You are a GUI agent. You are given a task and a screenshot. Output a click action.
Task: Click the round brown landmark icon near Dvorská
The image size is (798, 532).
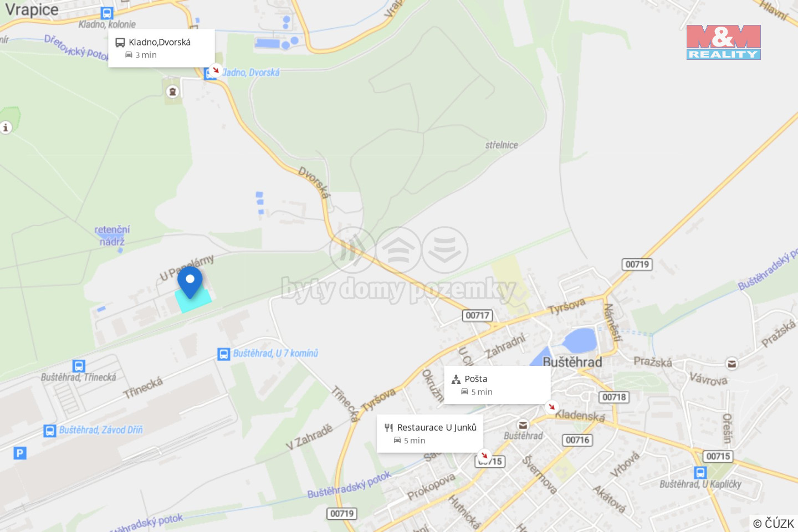172,92
